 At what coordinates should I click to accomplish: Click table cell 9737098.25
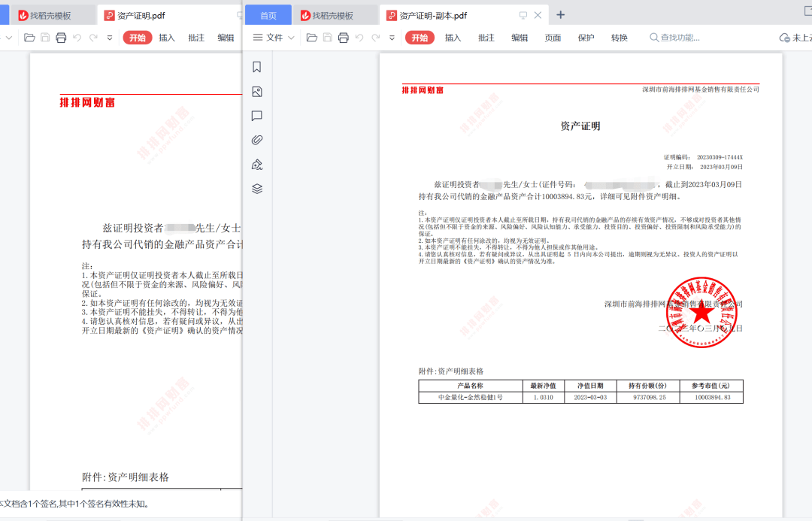[x=650, y=397]
